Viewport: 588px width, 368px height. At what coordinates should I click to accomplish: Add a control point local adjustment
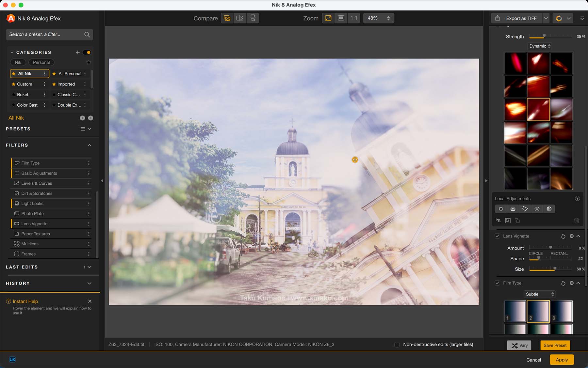point(500,209)
